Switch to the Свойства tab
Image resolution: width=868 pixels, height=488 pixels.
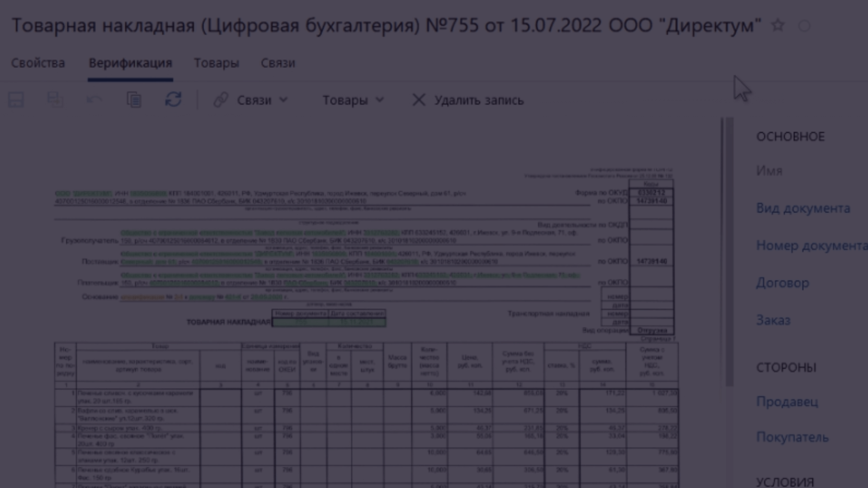(38, 63)
